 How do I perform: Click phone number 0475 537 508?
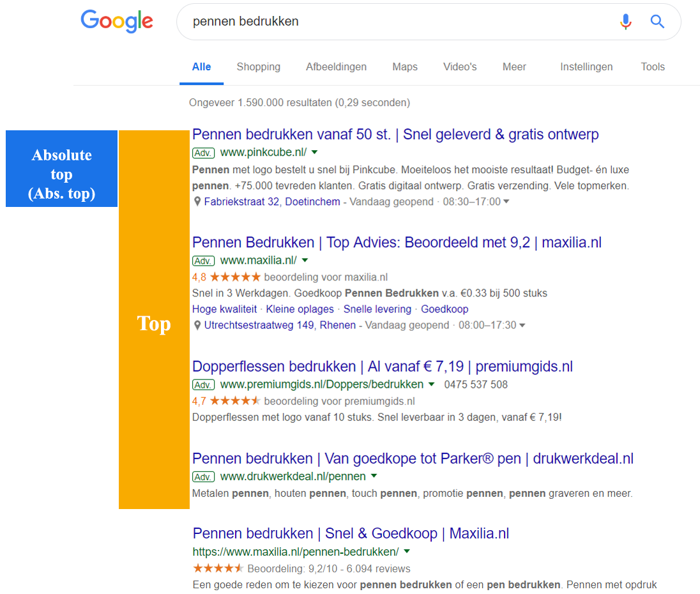(x=475, y=385)
